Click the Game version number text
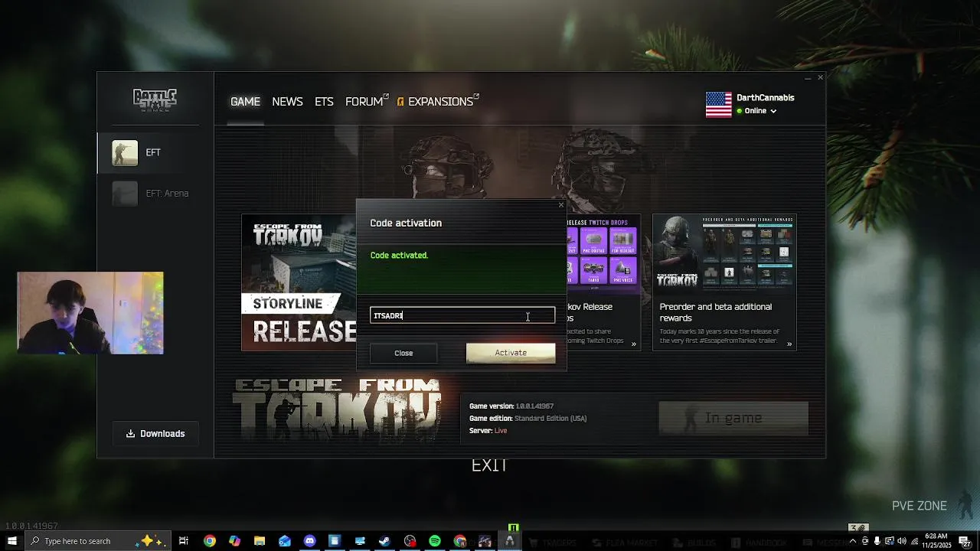This screenshot has width=980, height=551. click(x=534, y=406)
